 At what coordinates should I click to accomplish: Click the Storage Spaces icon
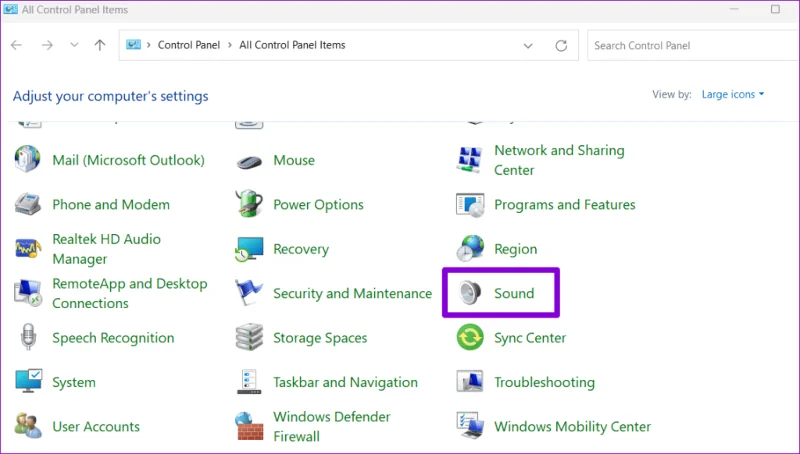click(x=249, y=337)
